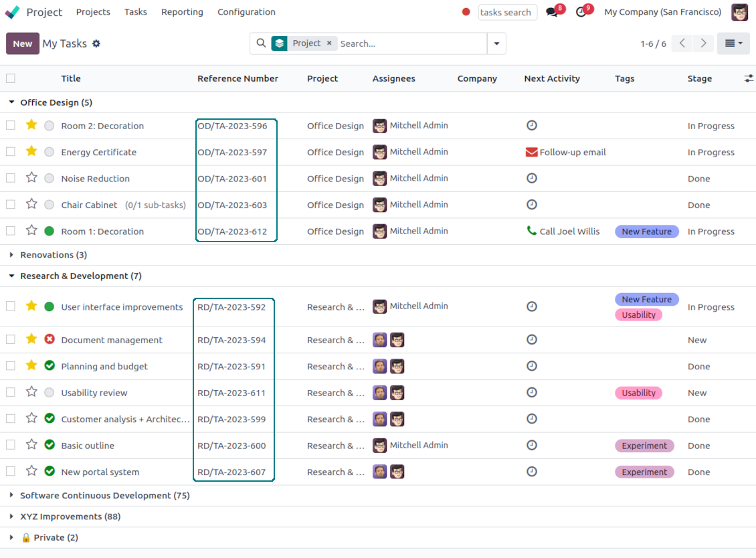
Task: Open the Configuration menu
Action: pyautogui.click(x=246, y=12)
